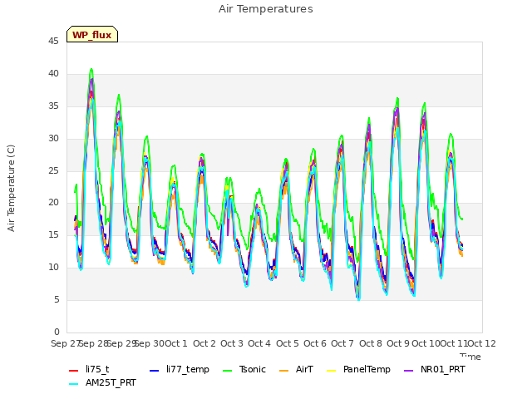
Task: Click the PanelTemp legend entry
Action: (x=358, y=369)
